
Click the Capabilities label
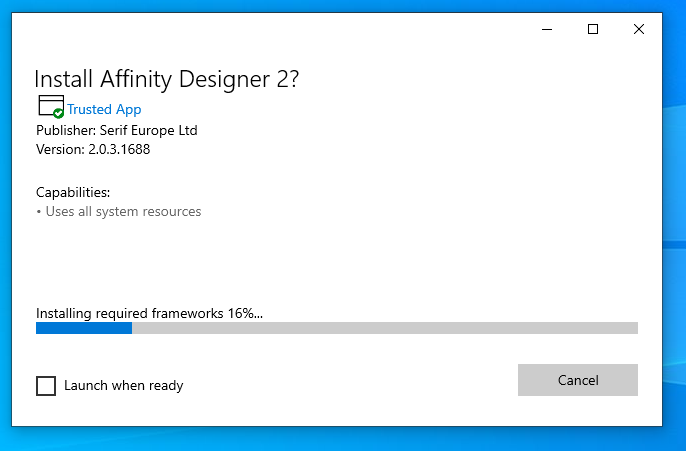pos(73,192)
